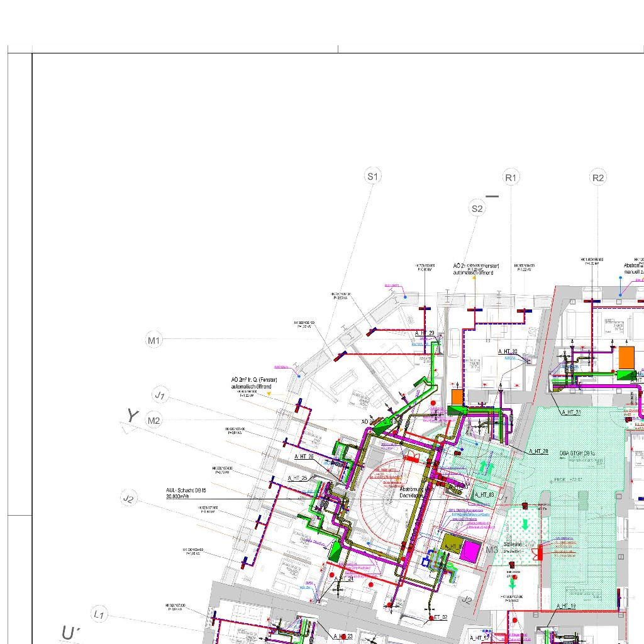Click the A_HT_30 tag label
The image size is (644, 644).
[x=508, y=352]
